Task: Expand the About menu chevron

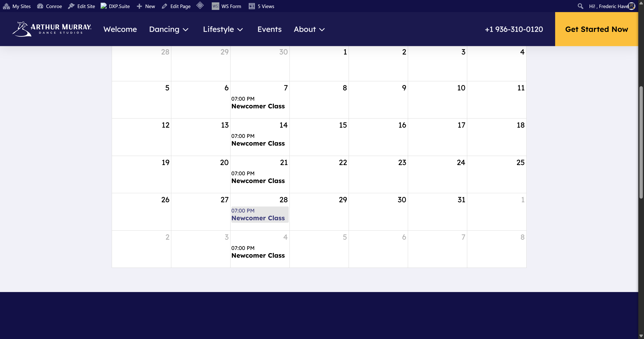Action: coord(322,30)
